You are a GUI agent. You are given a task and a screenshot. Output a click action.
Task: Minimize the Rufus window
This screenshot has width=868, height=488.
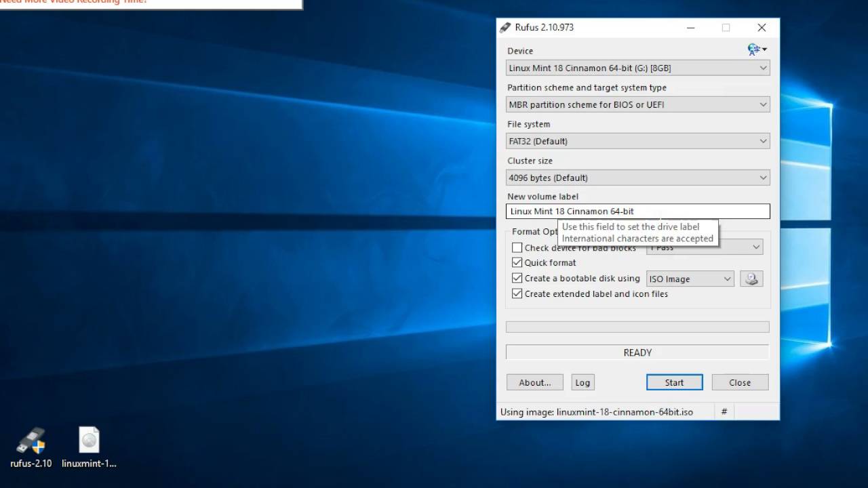[x=690, y=28]
